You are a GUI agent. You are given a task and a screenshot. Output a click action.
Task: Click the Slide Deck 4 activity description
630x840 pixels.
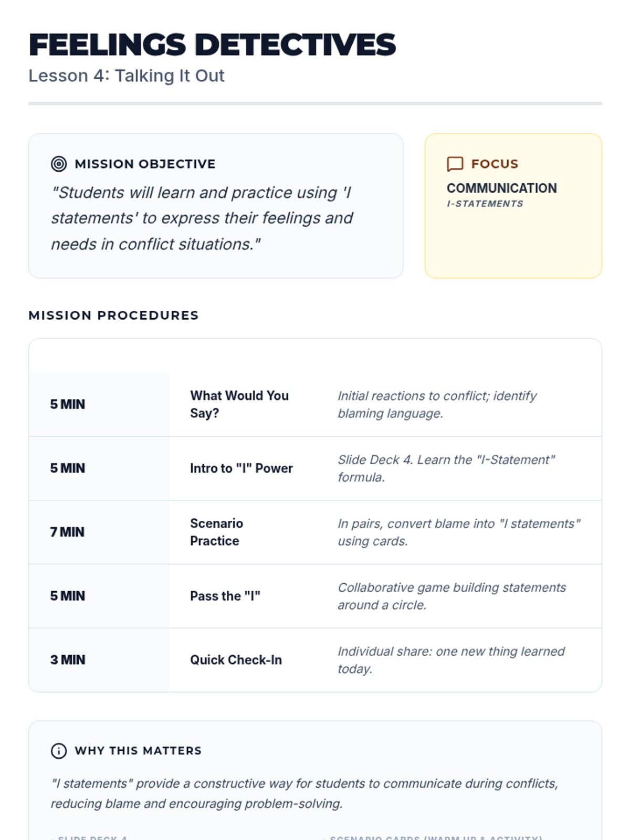[446, 468]
